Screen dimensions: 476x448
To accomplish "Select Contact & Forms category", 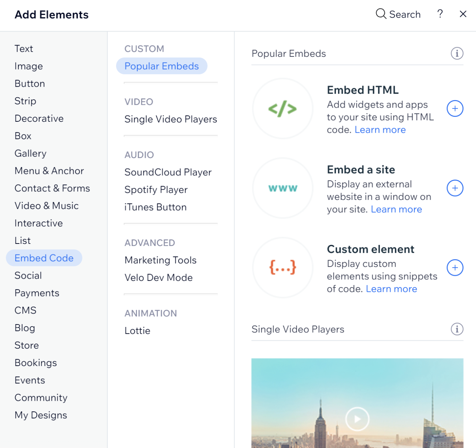I will (52, 189).
